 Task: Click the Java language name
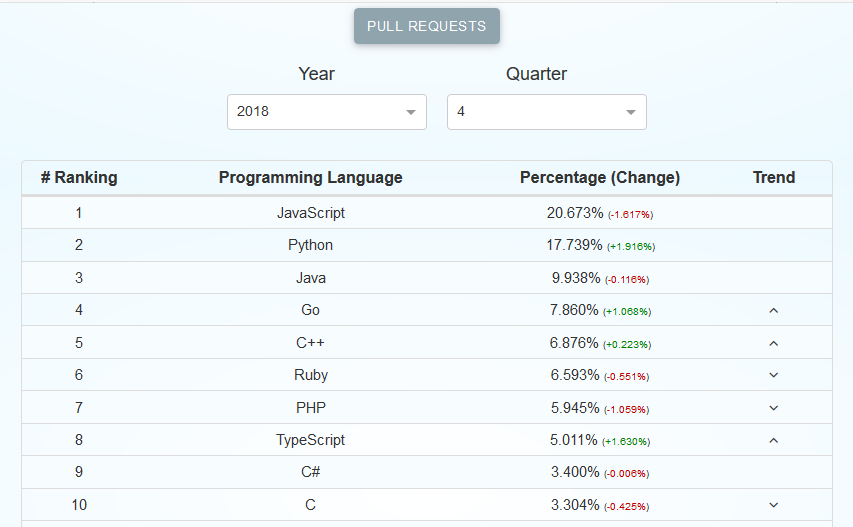point(311,278)
